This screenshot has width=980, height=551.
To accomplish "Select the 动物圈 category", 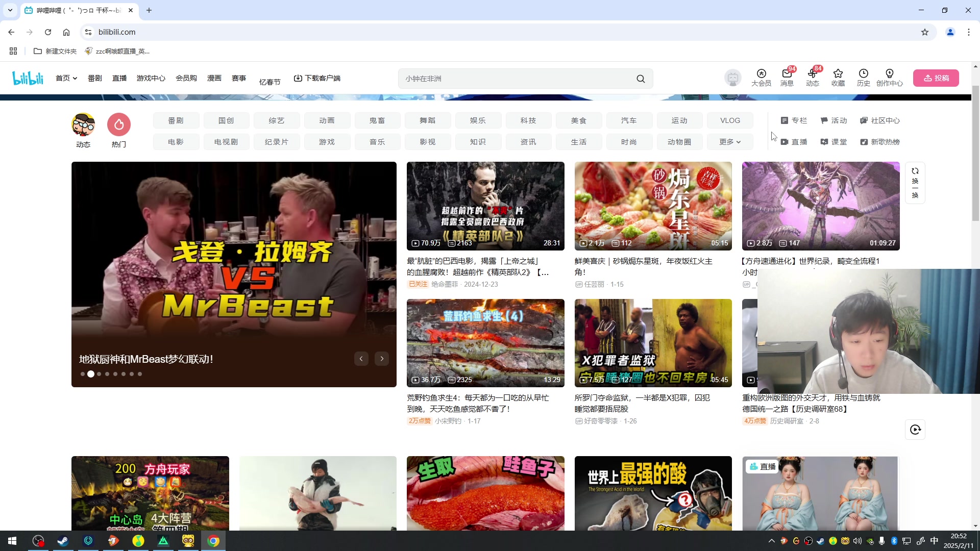I will pos(679,142).
